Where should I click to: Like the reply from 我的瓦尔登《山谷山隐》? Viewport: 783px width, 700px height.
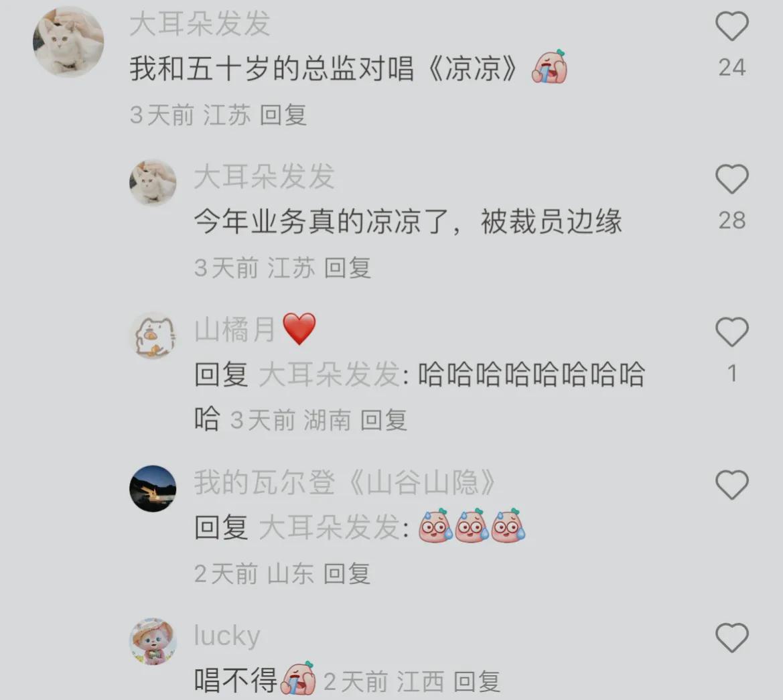(732, 485)
